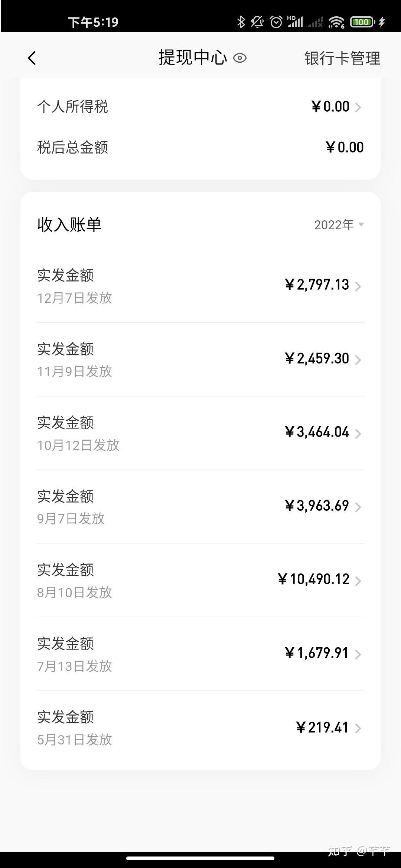Viewport: 401px width, 868px height.
Task: Tap the Bluetooth status bar icon
Action: click(x=241, y=22)
